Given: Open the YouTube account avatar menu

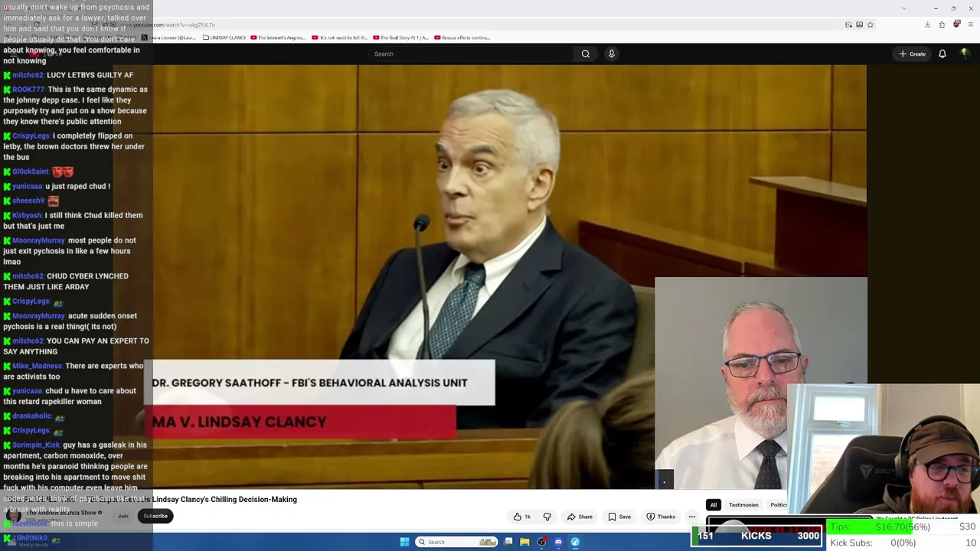Looking at the screenshot, I should (965, 54).
